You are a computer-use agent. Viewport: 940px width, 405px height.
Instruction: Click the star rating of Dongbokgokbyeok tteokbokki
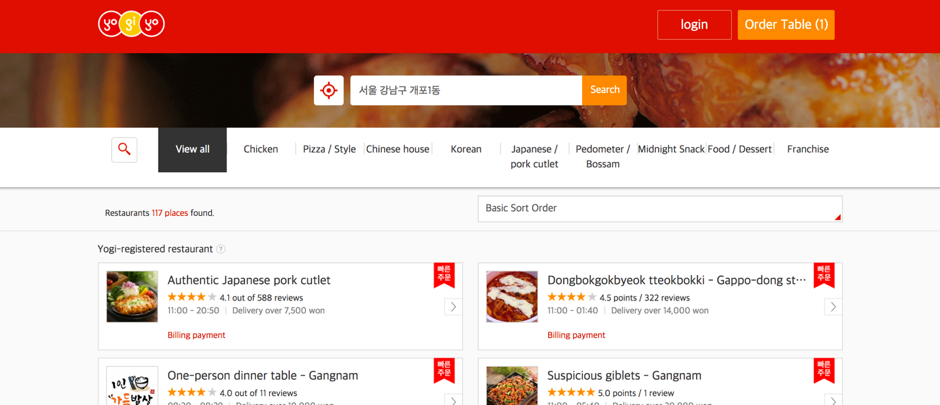(572, 297)
